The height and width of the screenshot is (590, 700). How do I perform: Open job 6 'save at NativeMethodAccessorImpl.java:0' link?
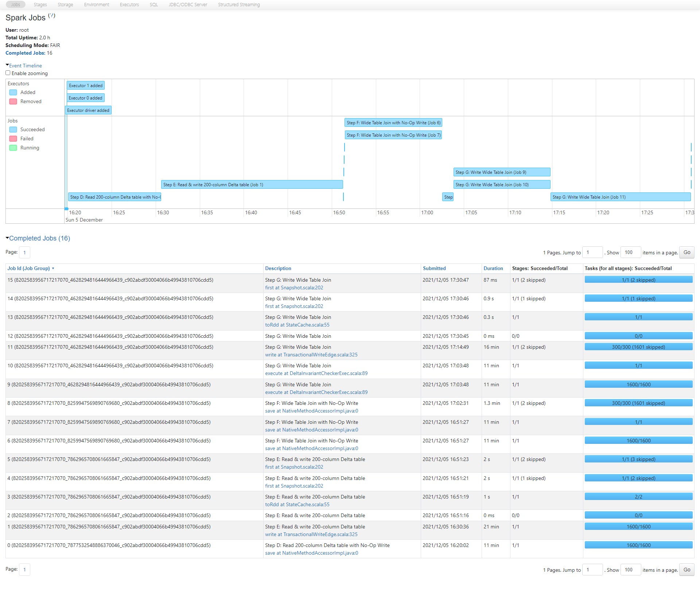(312, 449)
